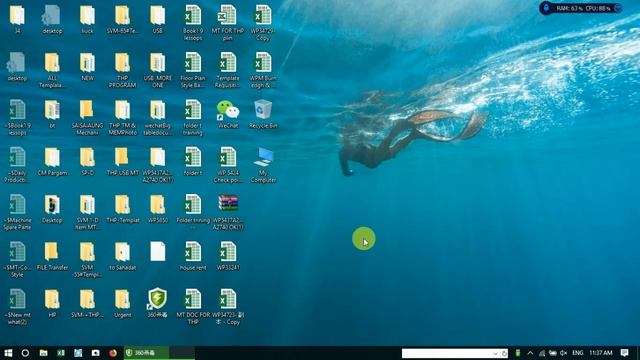Select the house rent Excel file
640x360 pixels.
193,256
